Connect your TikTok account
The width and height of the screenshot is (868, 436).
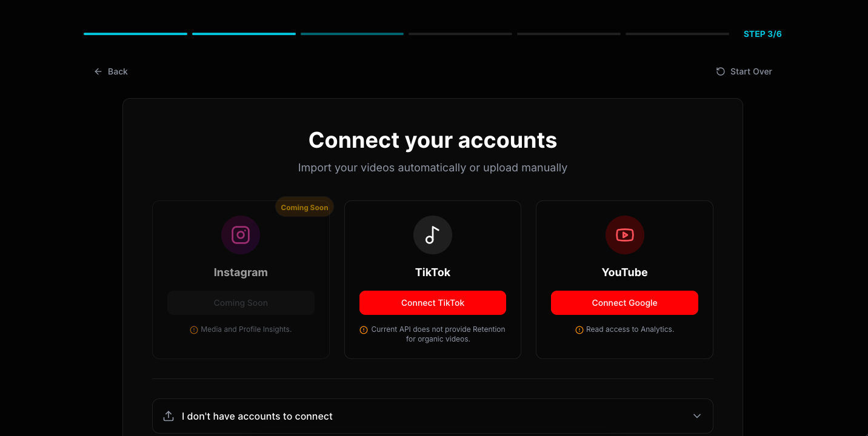coord(433,303)
